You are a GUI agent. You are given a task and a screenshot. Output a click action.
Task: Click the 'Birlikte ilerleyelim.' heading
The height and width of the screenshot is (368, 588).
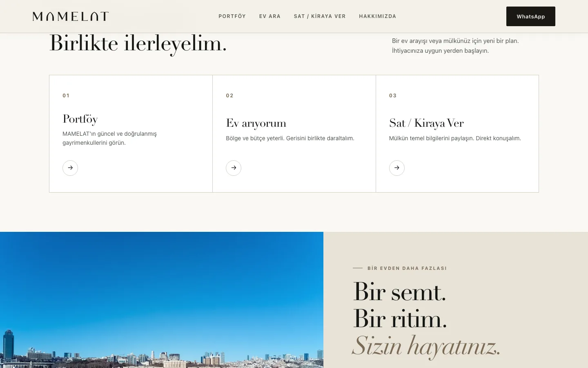pos(138,43)
